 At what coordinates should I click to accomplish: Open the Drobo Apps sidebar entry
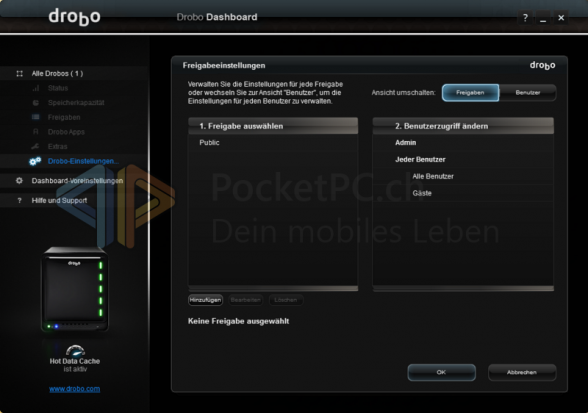(66, 132)
